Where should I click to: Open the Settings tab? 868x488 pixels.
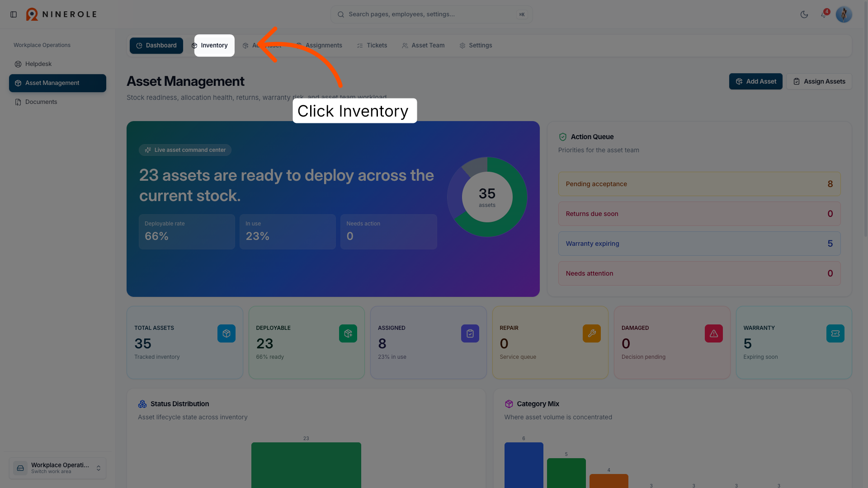pyautogui.click(x=476, y=46)
